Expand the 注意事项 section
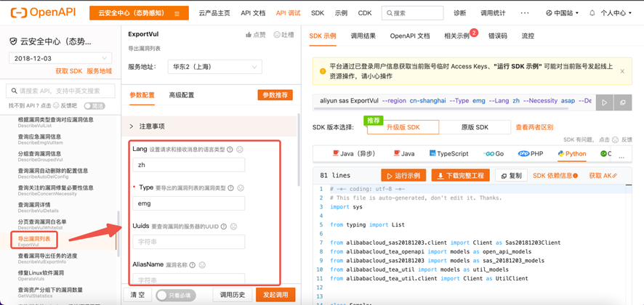 point(209,126)
